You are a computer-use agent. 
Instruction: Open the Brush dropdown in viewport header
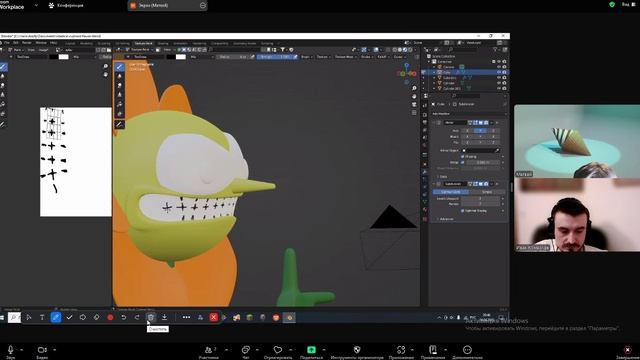pos(306,57)
